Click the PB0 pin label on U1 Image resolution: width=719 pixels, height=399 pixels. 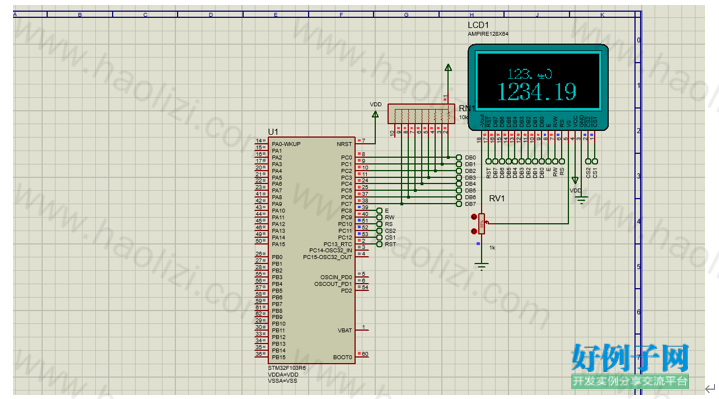(x=277, y=257)
